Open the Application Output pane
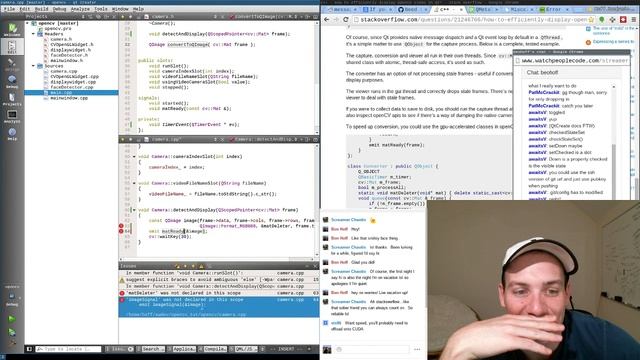Image resolution: width=640 pixels, height=360 pixels. click(x=182, y=349)
